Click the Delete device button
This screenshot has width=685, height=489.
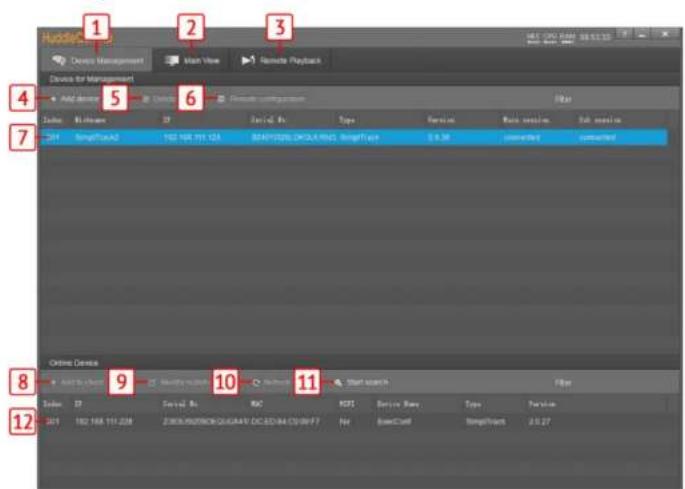tap(159, 99)
